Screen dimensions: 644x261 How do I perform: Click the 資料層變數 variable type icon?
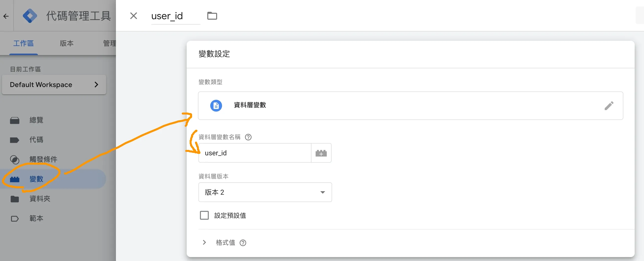tap(216, 105)
